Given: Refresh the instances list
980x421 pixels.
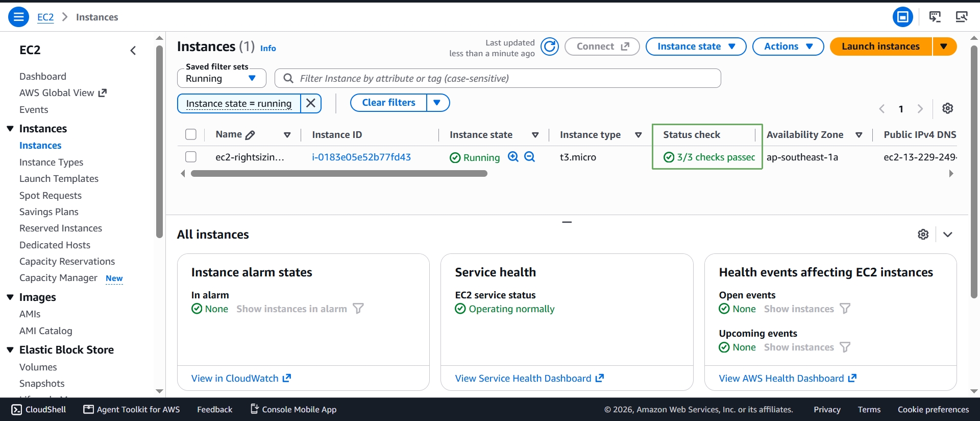Looking at the screenshot, I should (x=550, y=46).
